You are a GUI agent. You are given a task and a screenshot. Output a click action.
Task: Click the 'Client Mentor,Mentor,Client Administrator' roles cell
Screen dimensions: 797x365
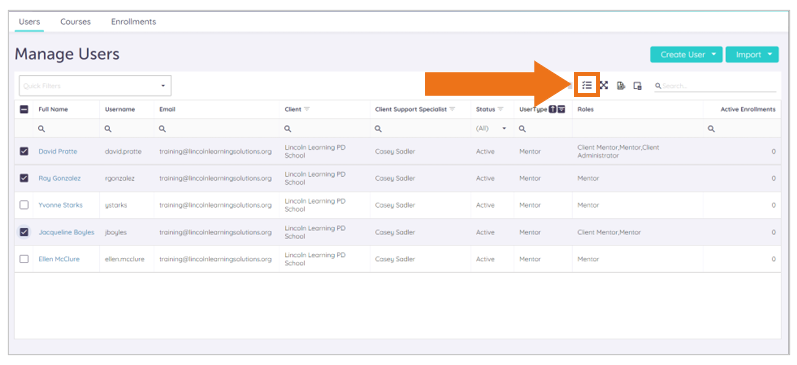[618, 151]
